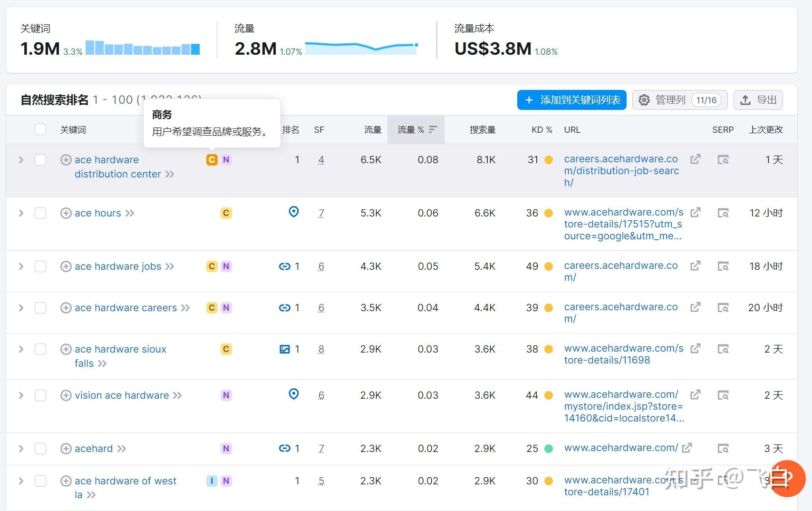Open the www.acehardware.com/ URL link
Image resolution: width=812 pixels, height=511 pixels.
click(x=619, y=448)
